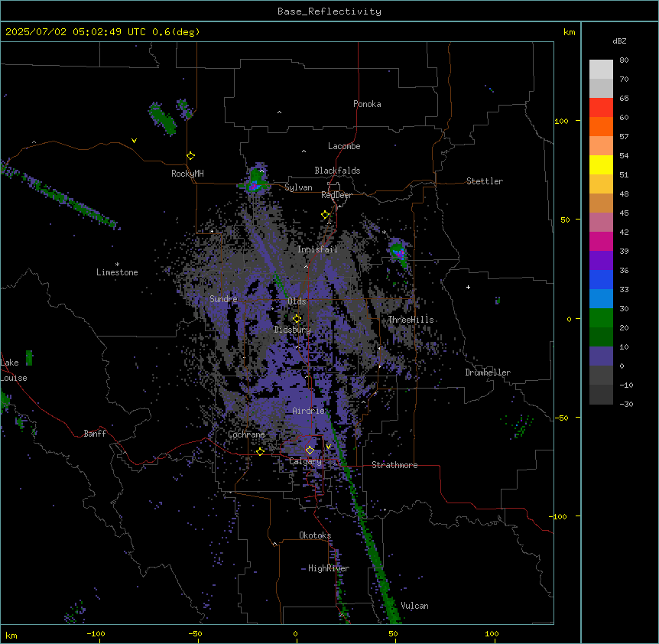Click the Drumheller label

(x=488, y=372)
